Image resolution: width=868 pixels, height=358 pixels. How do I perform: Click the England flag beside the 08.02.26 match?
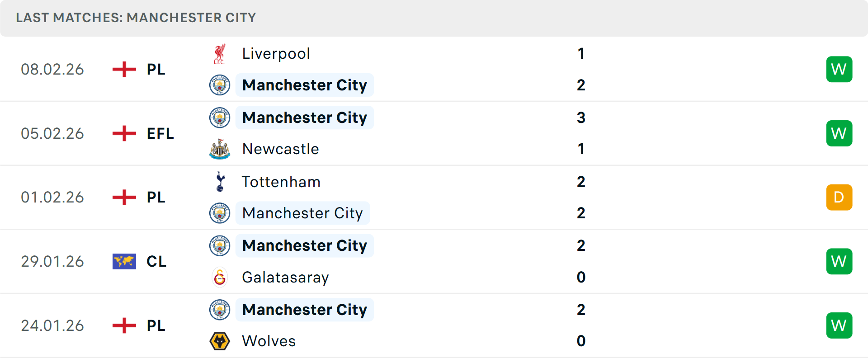tap(123, 69)
